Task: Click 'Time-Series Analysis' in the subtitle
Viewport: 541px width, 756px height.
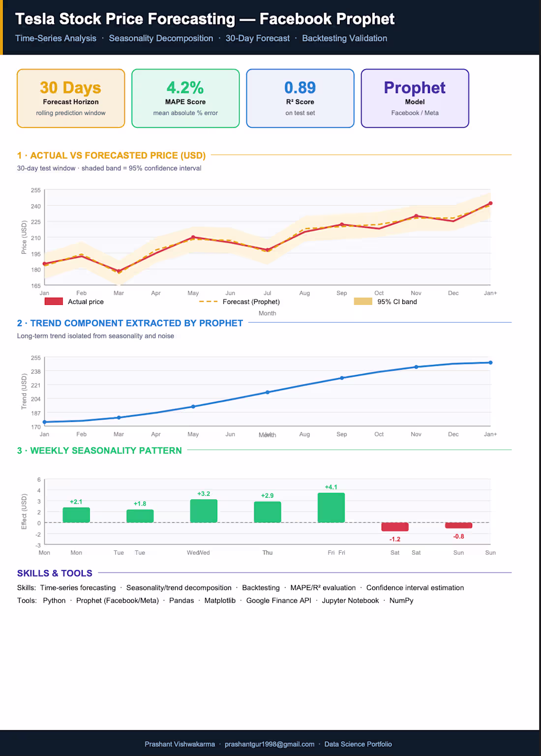Action: click(x=56, y=38)
